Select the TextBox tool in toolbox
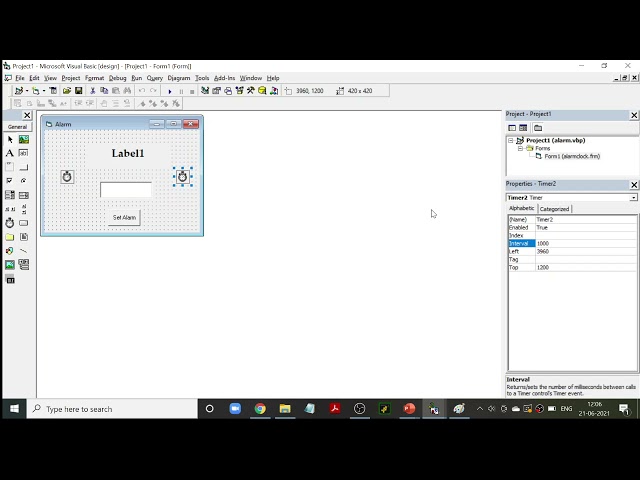 pyautogui.click(x=24, y=153)
